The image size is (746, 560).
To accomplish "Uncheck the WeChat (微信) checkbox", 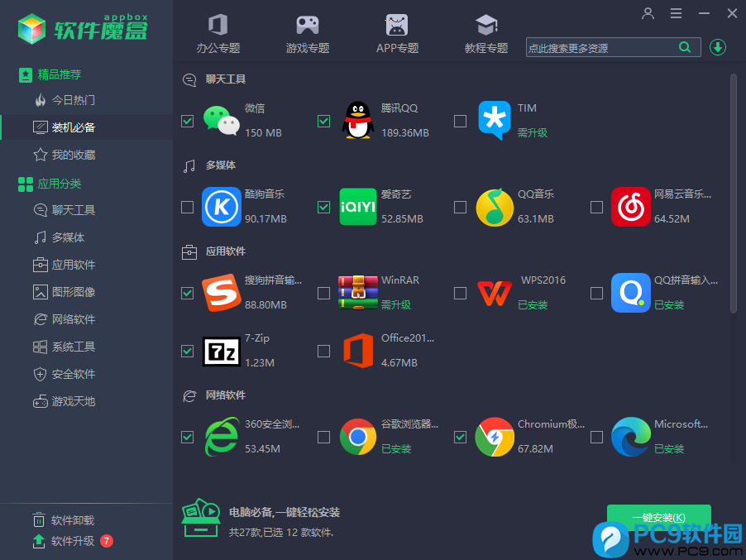I will (188, 122).
